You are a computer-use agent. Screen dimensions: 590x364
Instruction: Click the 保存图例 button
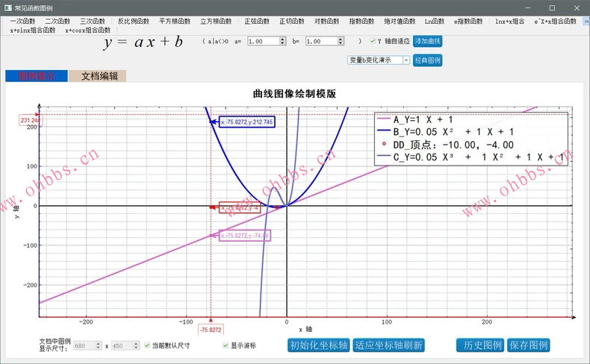[x=528, y=345]
